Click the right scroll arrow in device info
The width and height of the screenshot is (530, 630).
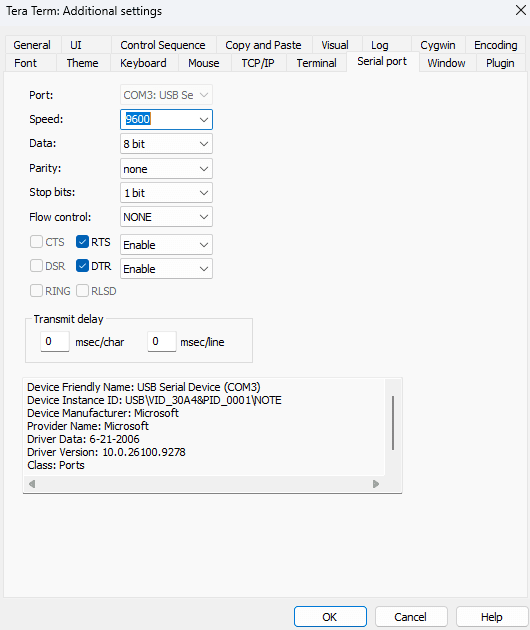coord(376,484)
